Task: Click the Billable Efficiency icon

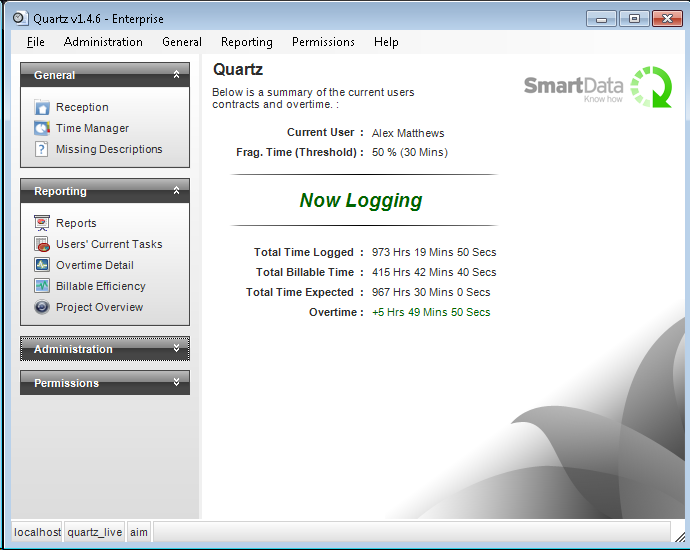Action: (x=42, y=286)
